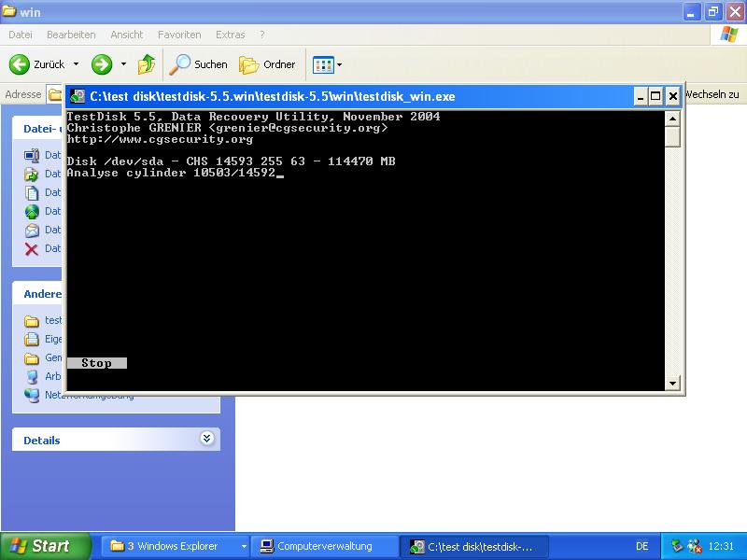Screen dimensions: 747x560
Task: Expand the Details panel chevron
Action: pos(206,438)
